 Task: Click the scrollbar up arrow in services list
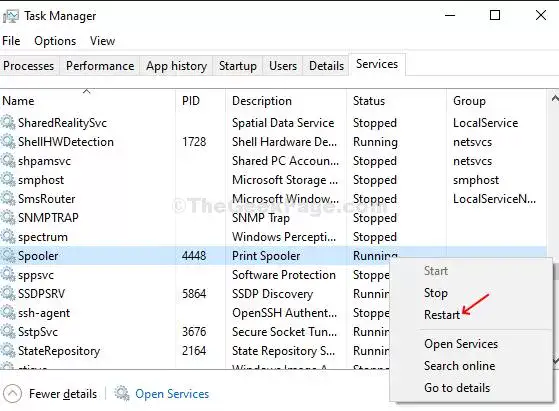tap(554, 98)
